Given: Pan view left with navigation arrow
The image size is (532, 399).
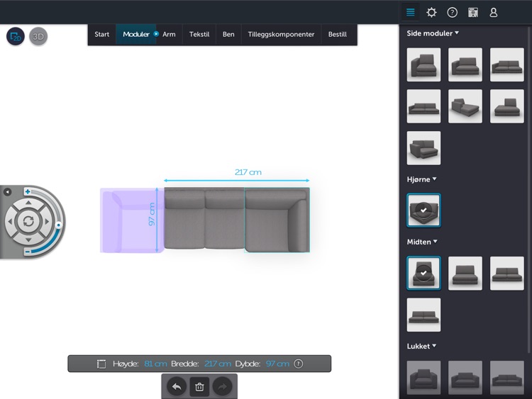Looking at the screenshot, I should tap(10, 221).
